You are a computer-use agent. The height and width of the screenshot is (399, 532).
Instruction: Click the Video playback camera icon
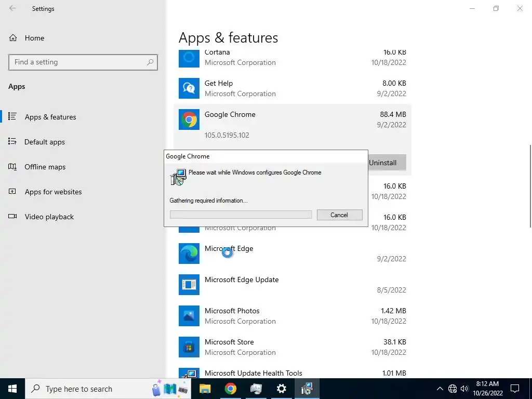(x=12, y=216)
